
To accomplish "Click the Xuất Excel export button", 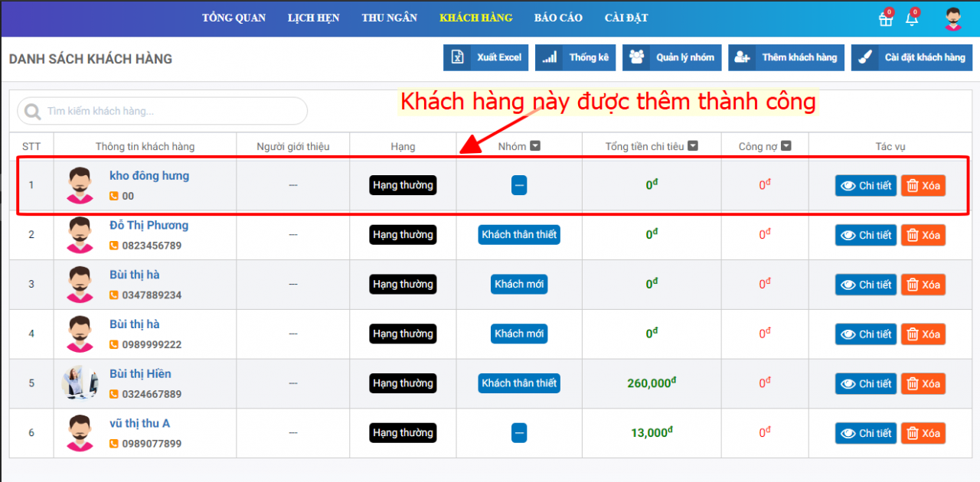I will (486, 57).
